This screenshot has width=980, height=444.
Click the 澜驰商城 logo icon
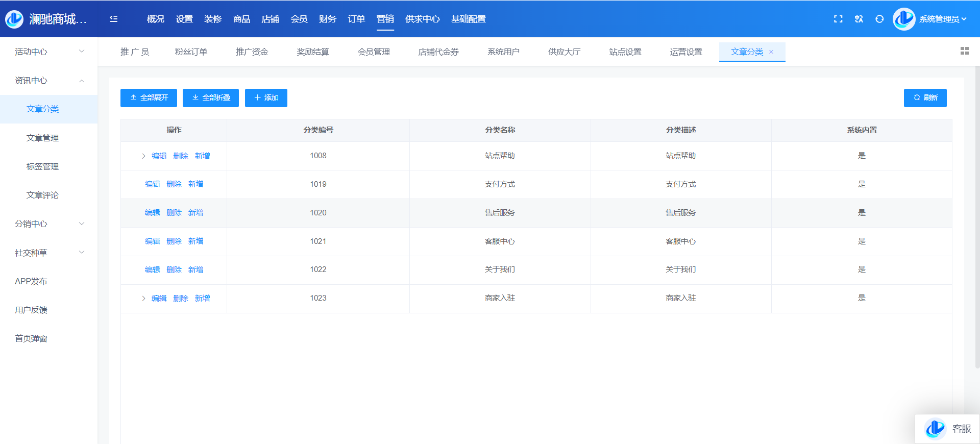point(14,19)
